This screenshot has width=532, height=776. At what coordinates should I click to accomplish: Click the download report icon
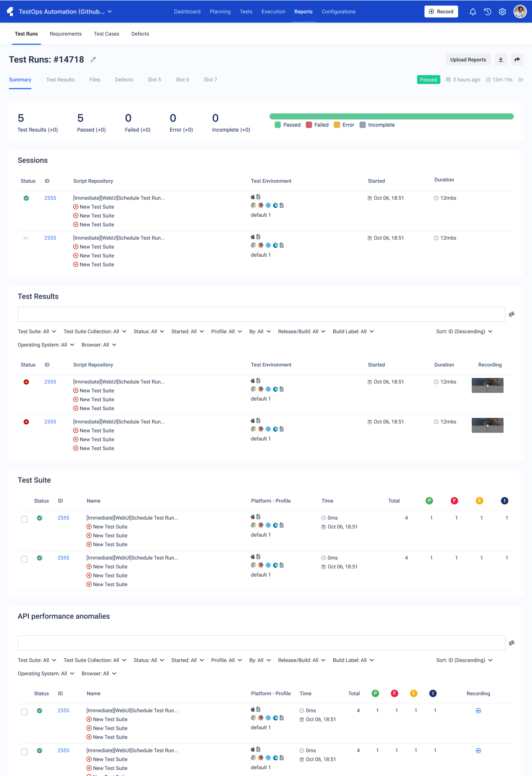tap(501, 60)
